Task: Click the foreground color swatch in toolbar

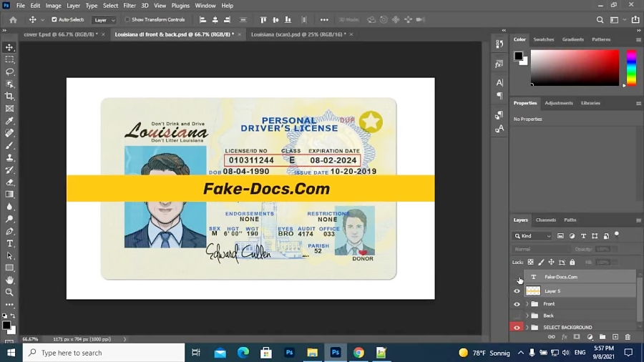Action: click(6, 325)
